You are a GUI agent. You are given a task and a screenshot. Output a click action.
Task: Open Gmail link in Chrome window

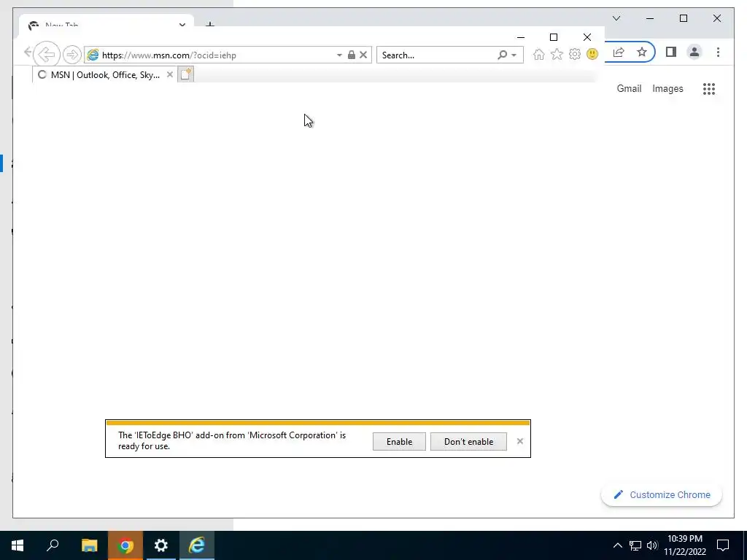click(x=629, y=88)
